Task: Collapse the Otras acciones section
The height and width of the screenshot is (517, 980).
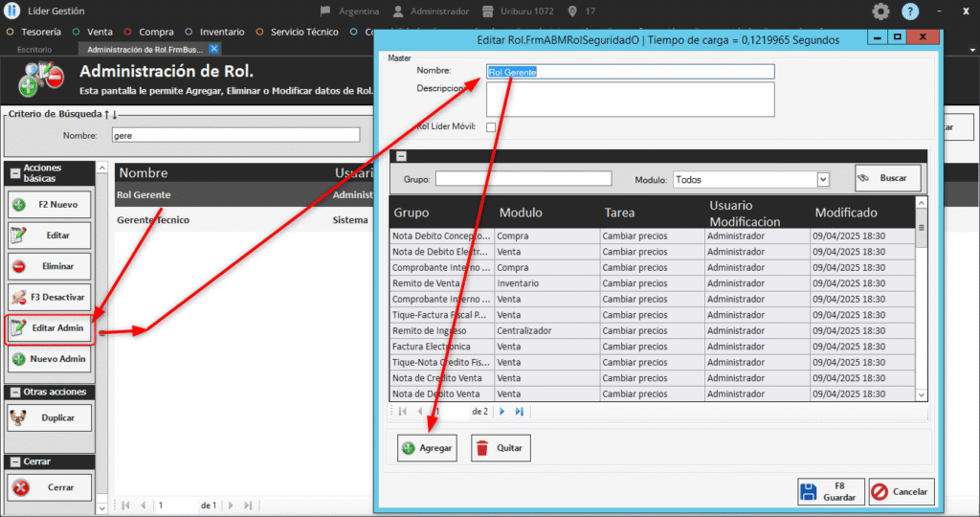Action: point(14,393)
